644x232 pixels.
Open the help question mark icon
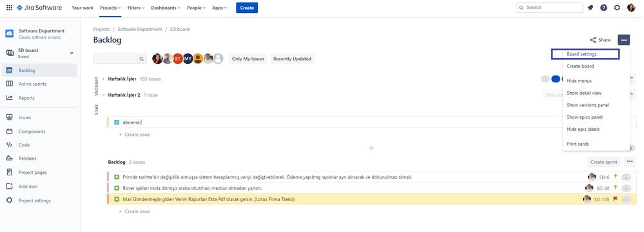pos(604,7)
